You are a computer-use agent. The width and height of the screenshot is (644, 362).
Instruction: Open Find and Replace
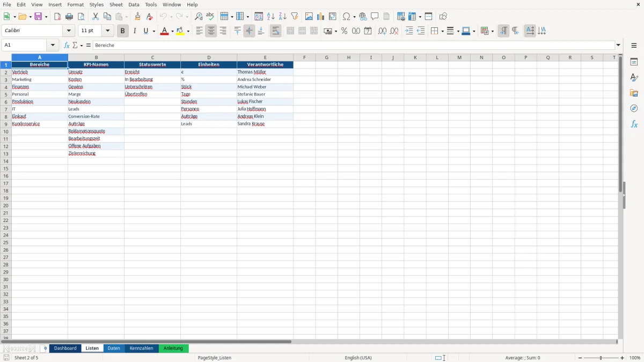tap(199, 17)
